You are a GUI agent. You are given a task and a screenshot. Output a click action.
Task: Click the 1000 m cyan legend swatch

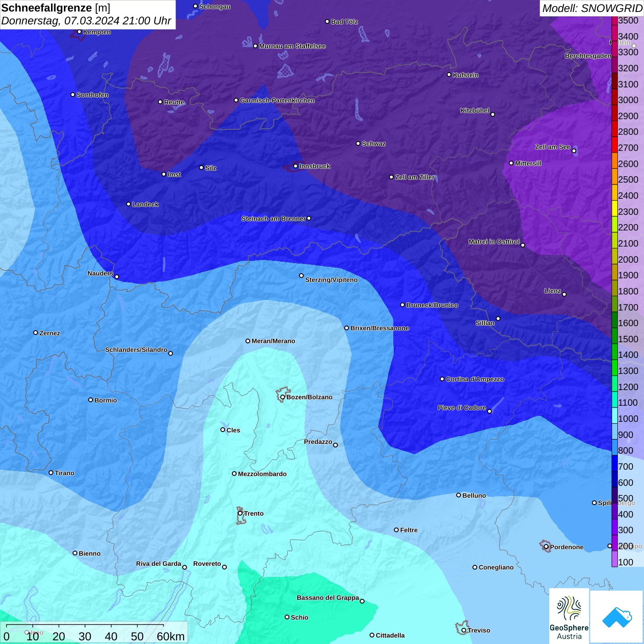(615, 415)
